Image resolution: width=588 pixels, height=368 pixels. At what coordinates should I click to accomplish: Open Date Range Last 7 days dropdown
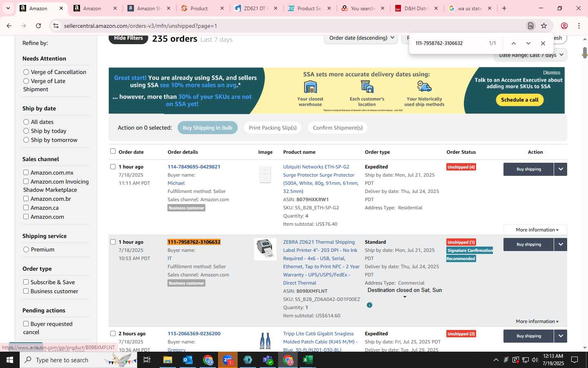(530, 55)
